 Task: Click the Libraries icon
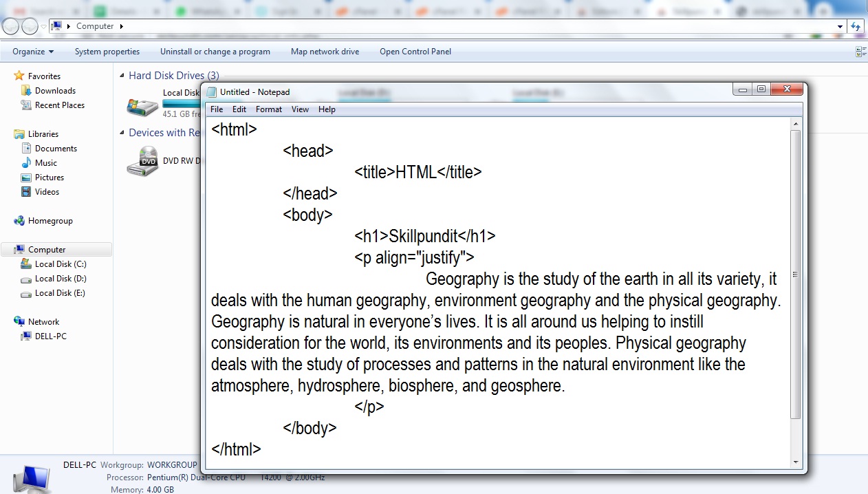(x=19, y=133)
